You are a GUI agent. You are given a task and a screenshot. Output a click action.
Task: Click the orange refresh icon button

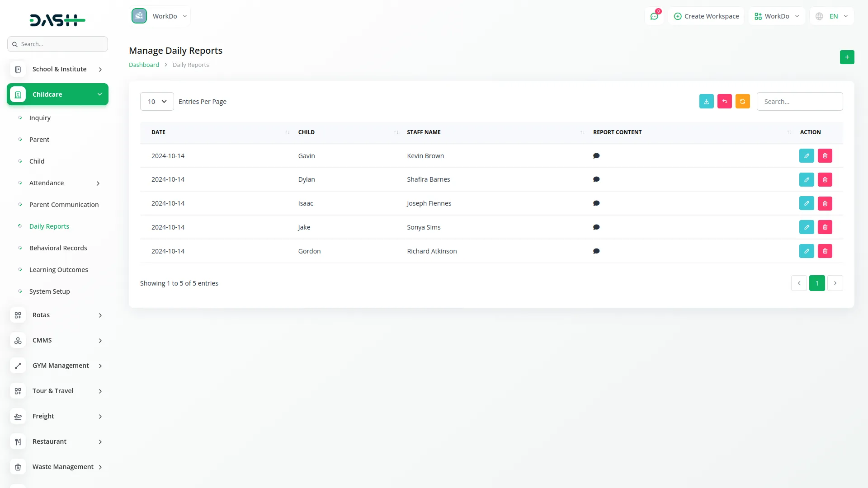pos(742,102)
